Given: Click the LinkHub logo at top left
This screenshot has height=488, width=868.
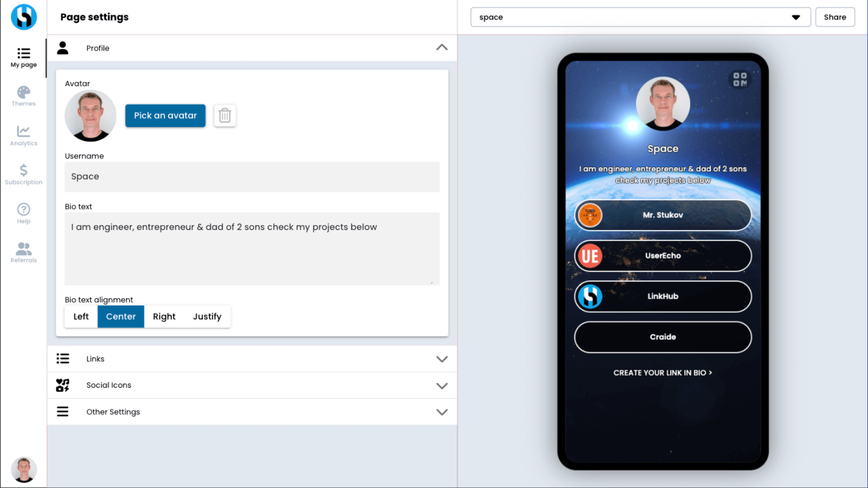Looking at the screenshot, I should pos(23,17).
